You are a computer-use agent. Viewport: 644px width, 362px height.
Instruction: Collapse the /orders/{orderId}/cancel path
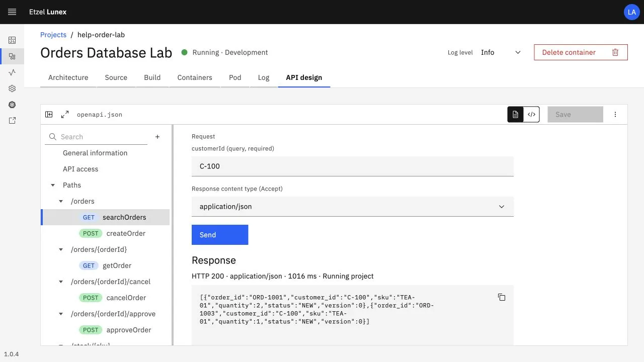(61, 282)
